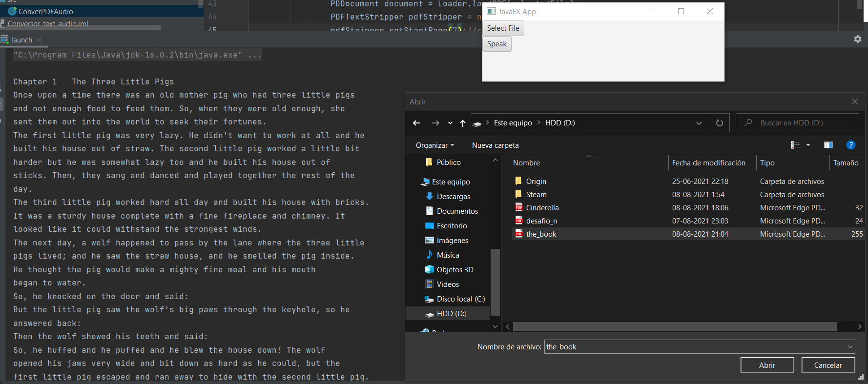Change the view layout icon
The image size is (868, 384).
pyautogui.click(x=795, y=145)
